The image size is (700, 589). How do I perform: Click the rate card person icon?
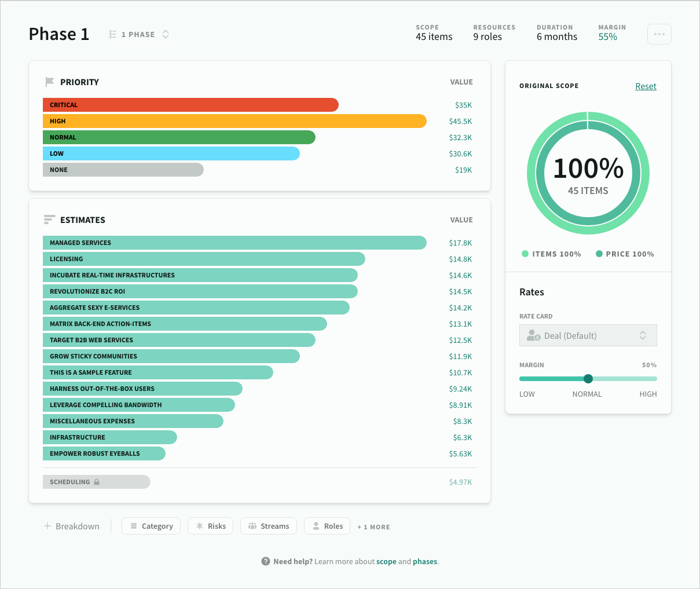click(x=533, y=336)
